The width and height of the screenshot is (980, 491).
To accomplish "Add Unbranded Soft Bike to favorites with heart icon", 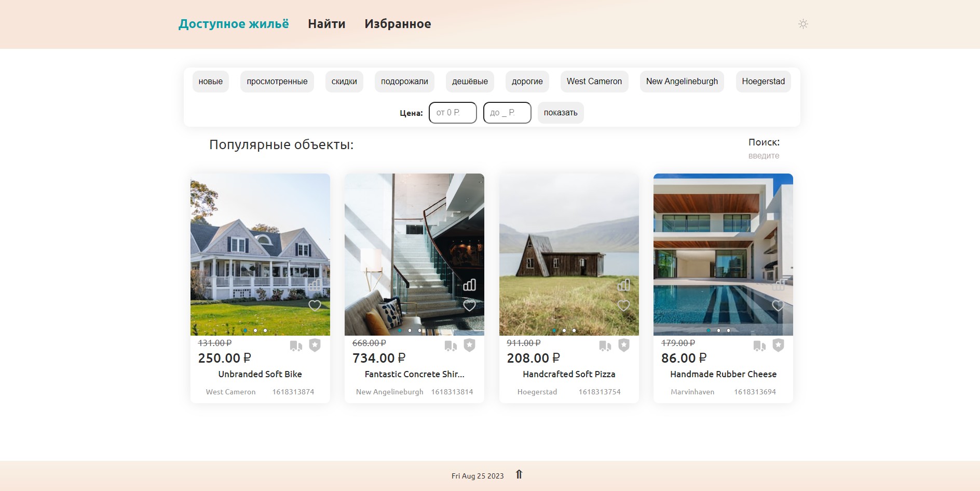I will [x=315, y=306].
